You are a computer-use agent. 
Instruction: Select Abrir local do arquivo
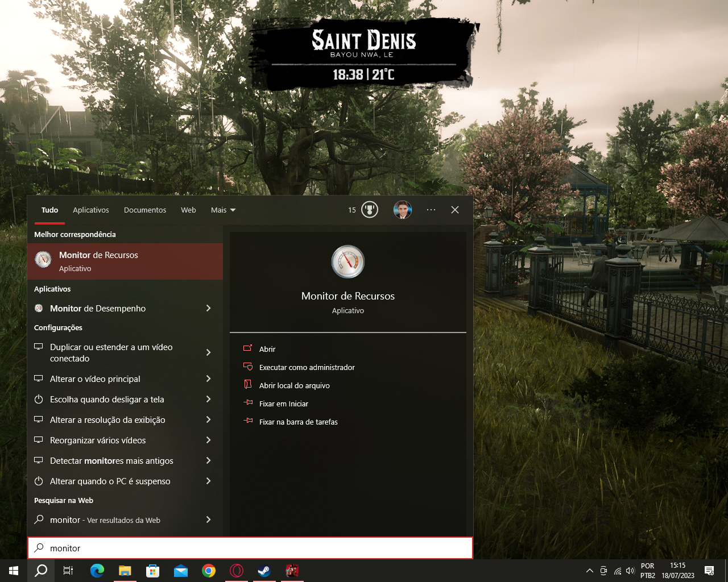(x=295, y=385)
